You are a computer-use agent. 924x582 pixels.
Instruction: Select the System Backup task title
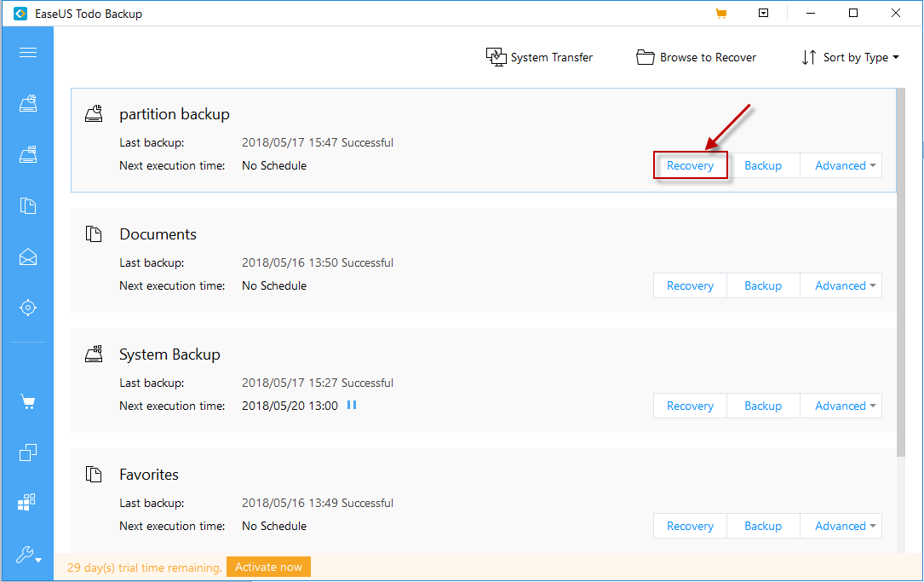169,354
